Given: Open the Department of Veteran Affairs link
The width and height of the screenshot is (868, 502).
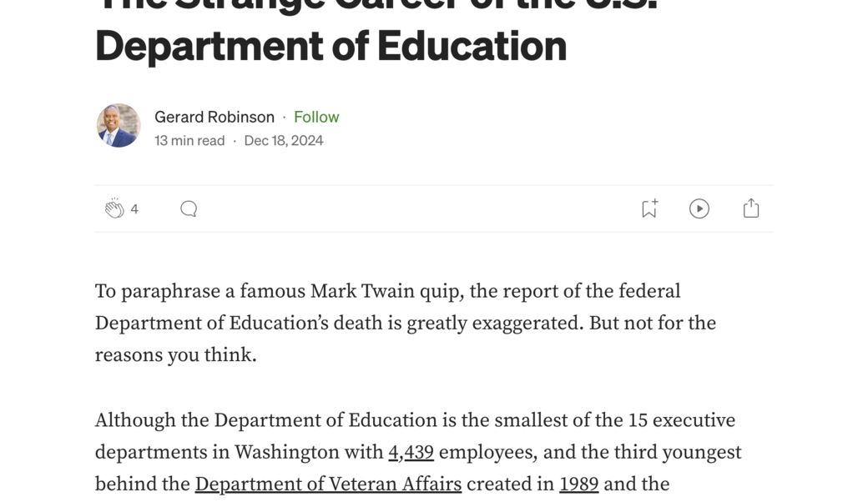Looking at the screenshot, I should pos(328,484).
